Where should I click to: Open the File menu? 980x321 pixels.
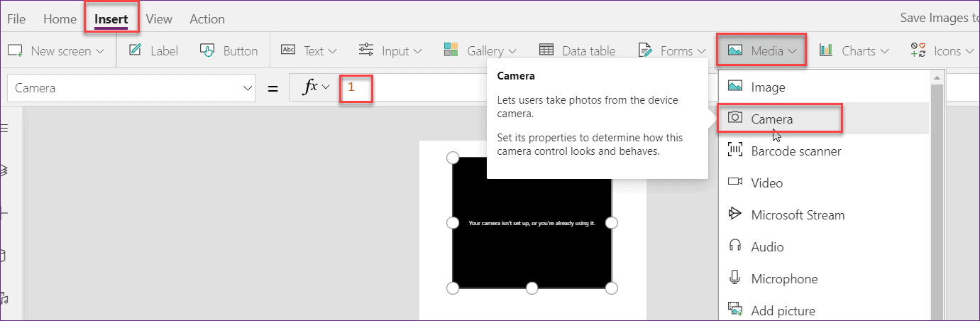pyautogui.click(x=16, y=19)
